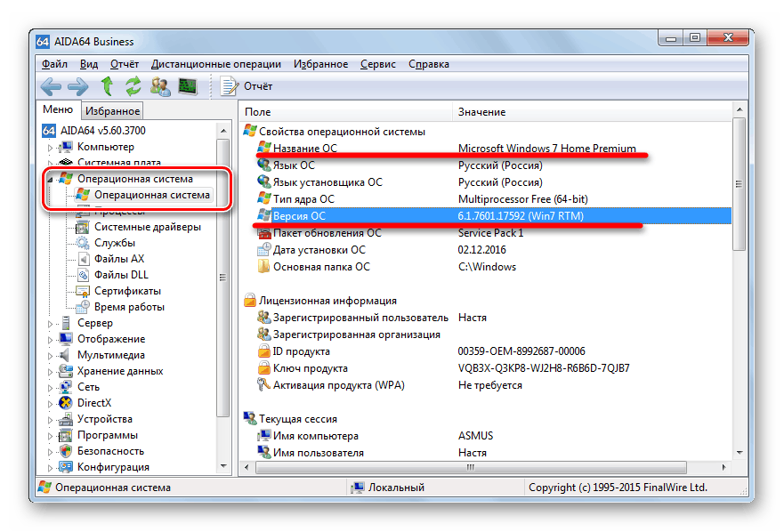This screenshot has height=532, width=784.
Task: Select the Версия ОС row
Action: point(494,216)
